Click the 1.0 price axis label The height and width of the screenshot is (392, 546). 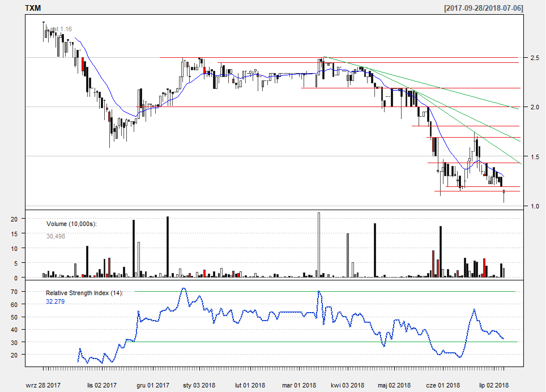pos(535,206)
